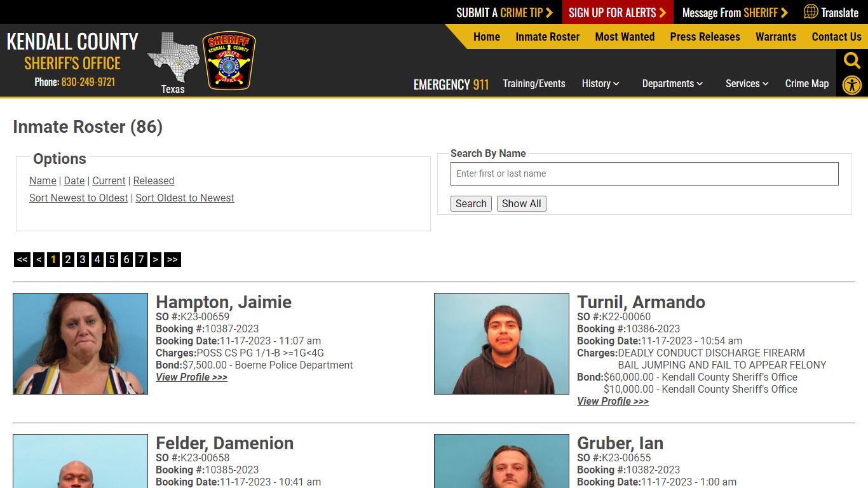Sign up for alerts

pos(617,12)
